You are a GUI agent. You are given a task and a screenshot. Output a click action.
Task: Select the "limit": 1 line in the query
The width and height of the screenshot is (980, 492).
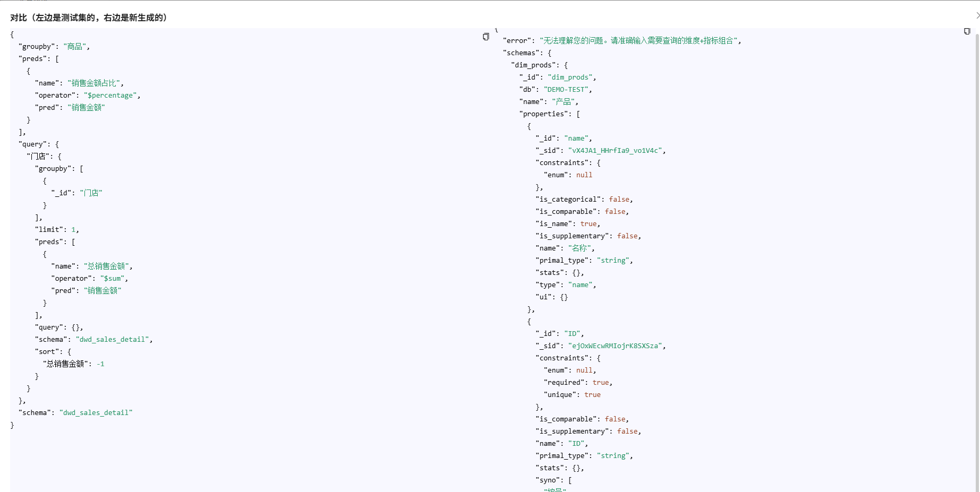[x=57, y=229]
